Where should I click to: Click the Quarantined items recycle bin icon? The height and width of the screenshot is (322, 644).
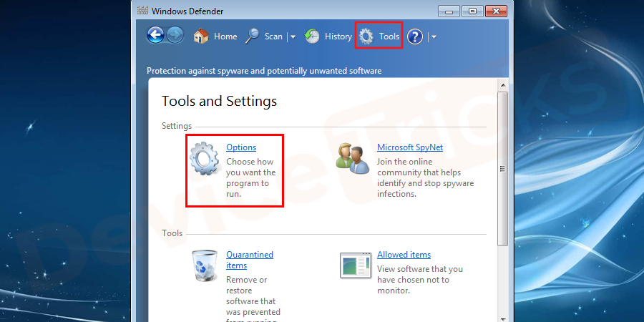point(205,265)
